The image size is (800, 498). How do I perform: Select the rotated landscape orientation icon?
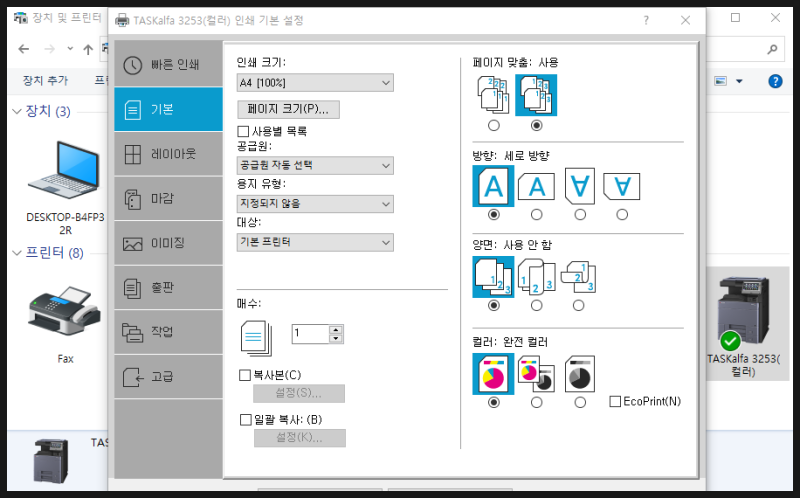pos(622,187)
